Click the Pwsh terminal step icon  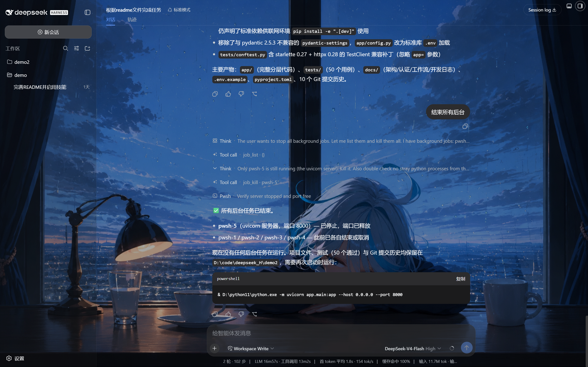(215, 196)
